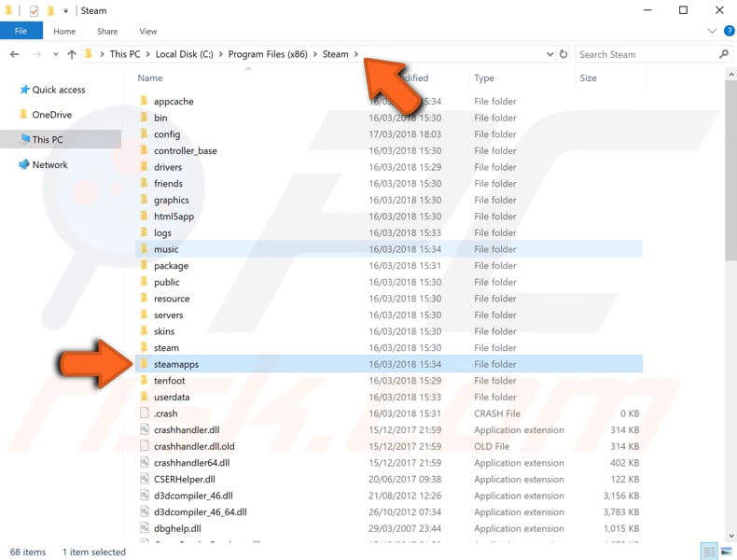This screenshot has height=560, width=737.
Task: Select the bin folder icon
Action: tap(145, 117)
